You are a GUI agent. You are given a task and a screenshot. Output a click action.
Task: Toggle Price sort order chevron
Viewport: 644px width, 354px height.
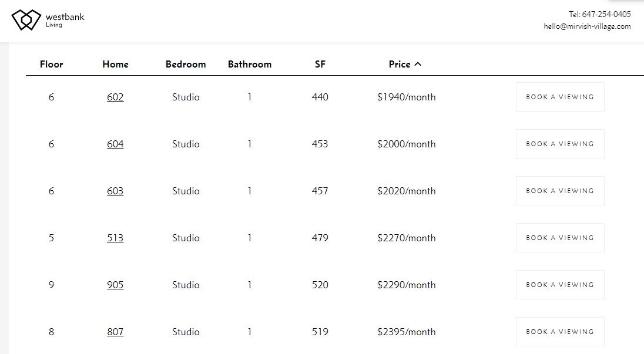418,64
